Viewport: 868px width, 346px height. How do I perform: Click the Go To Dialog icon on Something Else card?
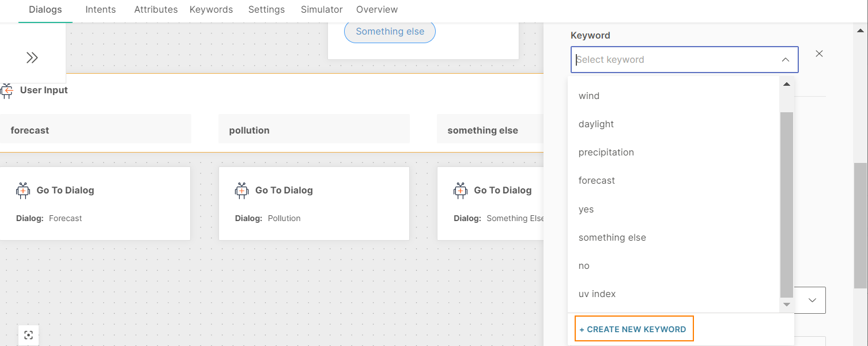tap(461, 190)
